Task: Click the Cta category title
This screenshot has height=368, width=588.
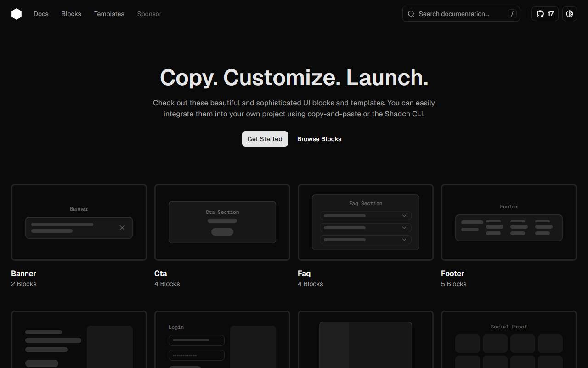Action: 161,273
